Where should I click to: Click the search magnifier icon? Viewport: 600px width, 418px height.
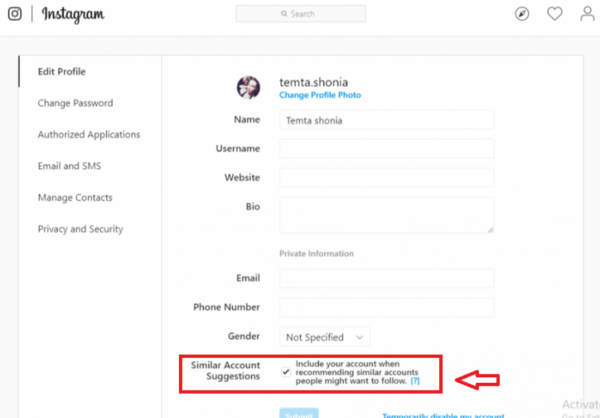[x=284, y=14]
